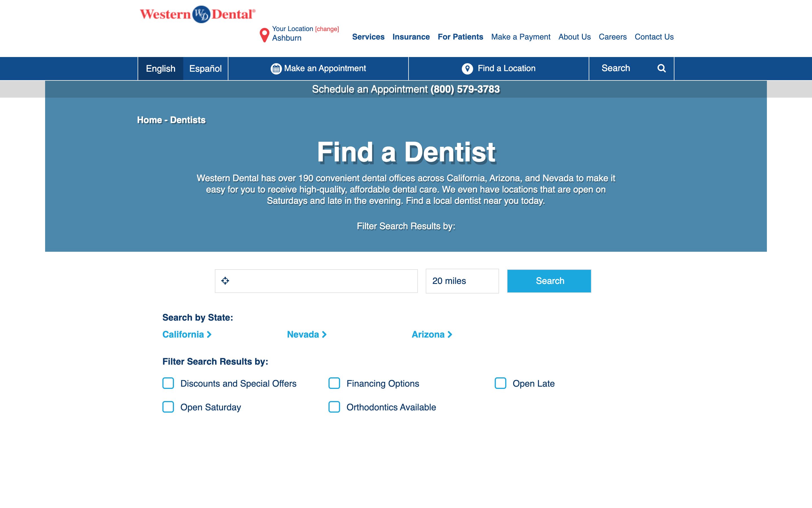812x508 pixels.
Task: Enable the Financing Options filter
Action: click(334, 383)
